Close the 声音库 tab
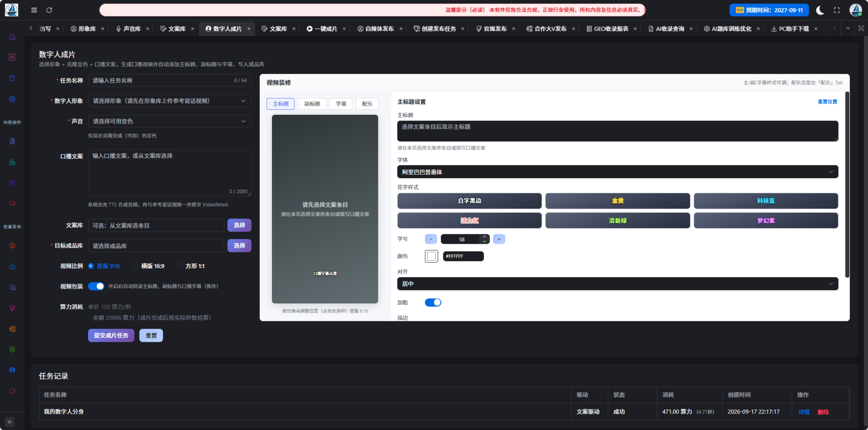 coord(148,29)
